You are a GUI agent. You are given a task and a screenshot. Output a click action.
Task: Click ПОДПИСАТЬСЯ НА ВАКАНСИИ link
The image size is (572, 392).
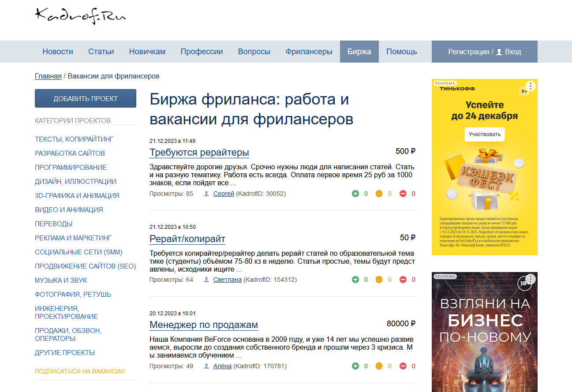(x=80, y=371)
